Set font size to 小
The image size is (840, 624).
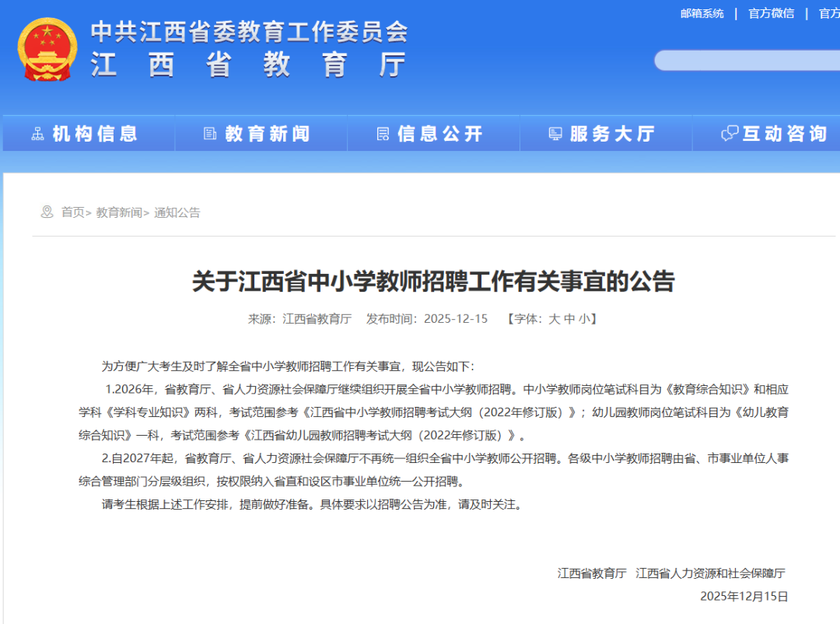click(x=583, y=319)
